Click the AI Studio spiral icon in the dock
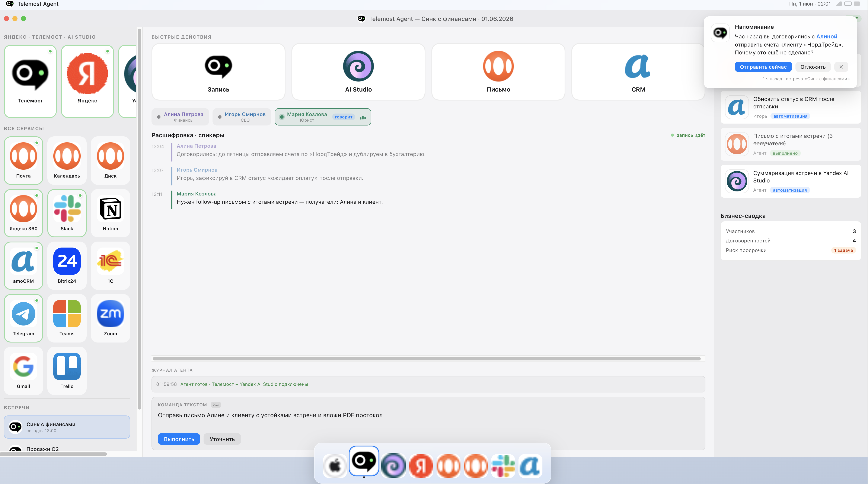Image resolution: width=868 pixels, height=484 pixels. tap(393, 466)
